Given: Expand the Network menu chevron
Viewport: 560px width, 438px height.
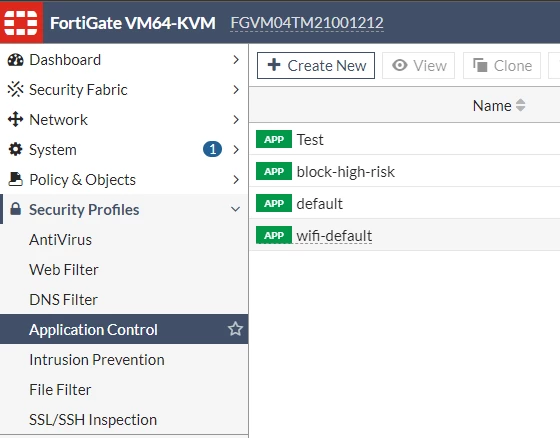Looking at the screenshot, I should (236, 119).
